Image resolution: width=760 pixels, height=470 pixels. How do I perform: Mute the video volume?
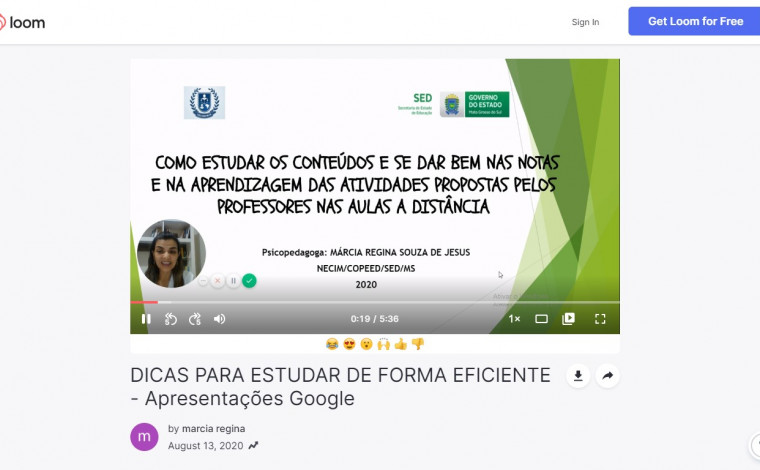(x=220, y=319)
